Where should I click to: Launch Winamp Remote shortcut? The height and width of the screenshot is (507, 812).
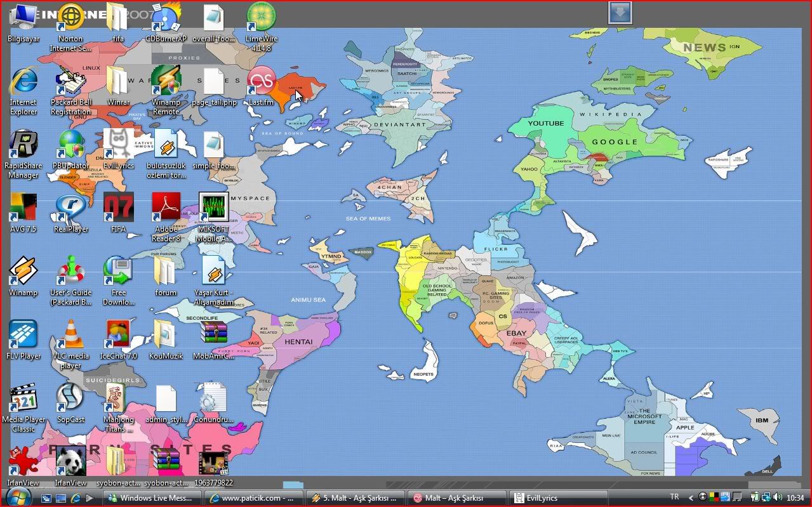tap(166, 91)
